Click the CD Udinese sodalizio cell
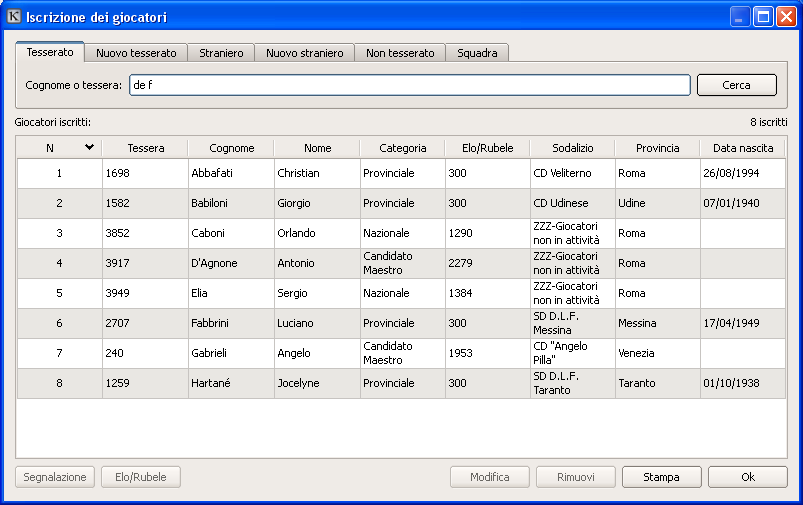 click(x=573, y=203)
